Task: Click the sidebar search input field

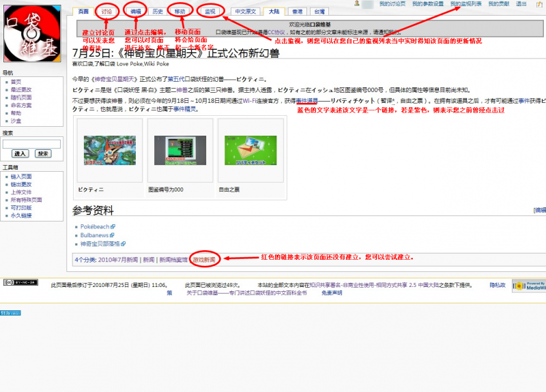Action: pos(31,144)
